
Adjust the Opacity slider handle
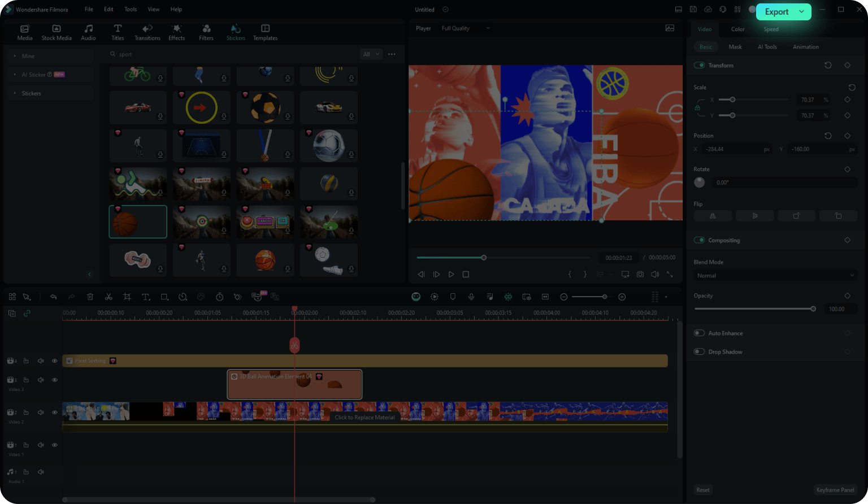click(813, 309)
